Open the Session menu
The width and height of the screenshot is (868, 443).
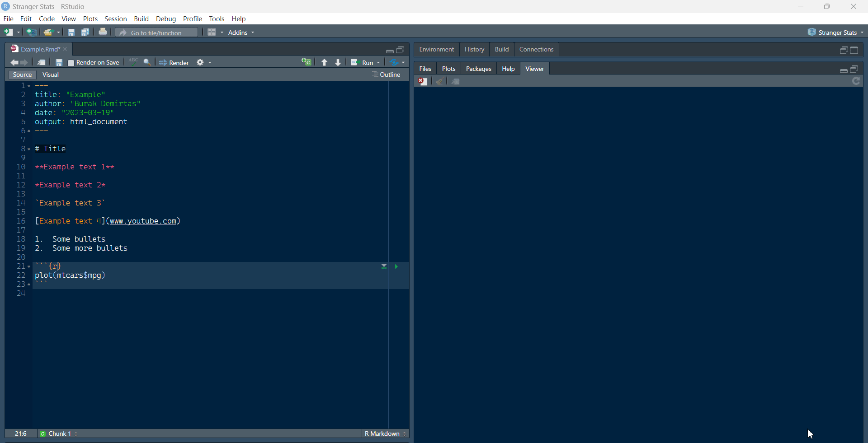coord(116,19)
